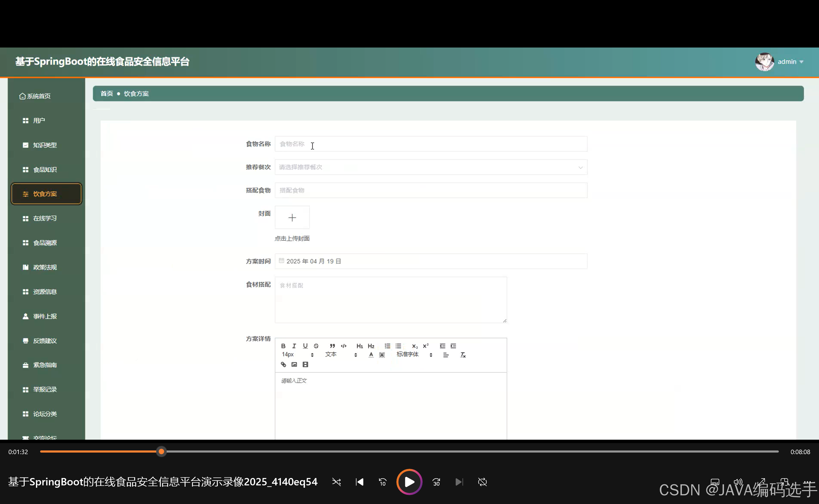Image resolution: width=819 pixels, height=504 pixels.
Task: Insert a video into the editor
Action: tap(305, 364)
